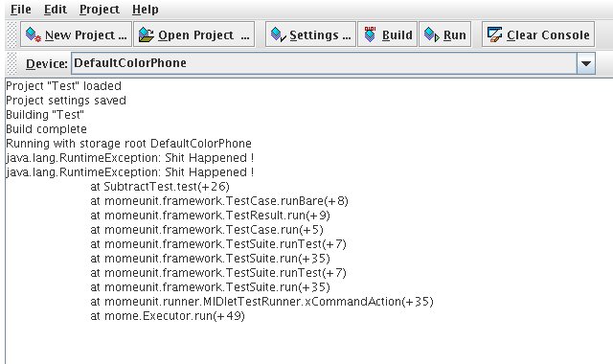Open the Help menu
This screenshot has height=364, width=613.
tap(145, 9)
